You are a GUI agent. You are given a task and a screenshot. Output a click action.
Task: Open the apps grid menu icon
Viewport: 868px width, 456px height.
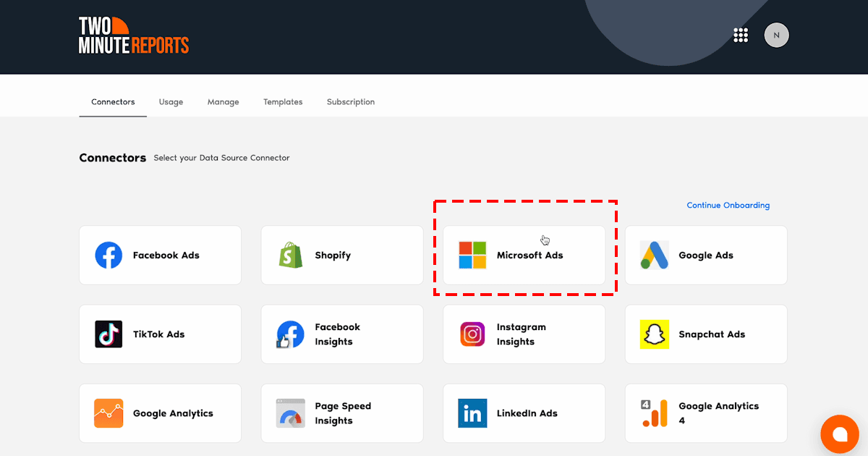740,35
